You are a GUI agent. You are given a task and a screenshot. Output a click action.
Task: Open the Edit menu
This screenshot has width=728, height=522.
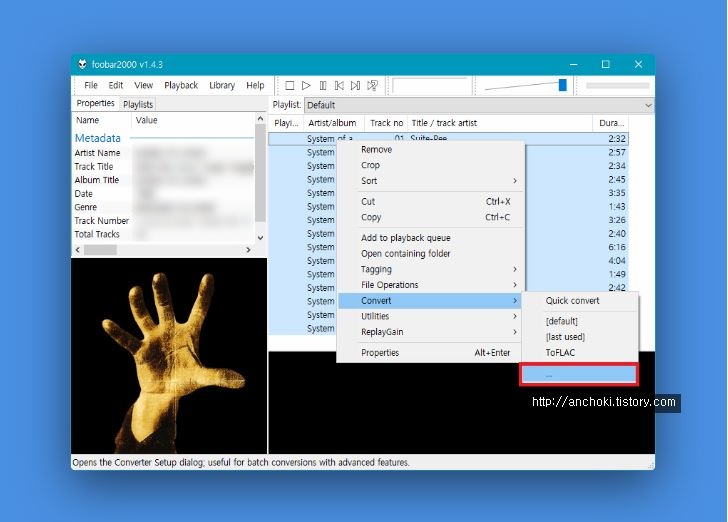coord(116,85)
